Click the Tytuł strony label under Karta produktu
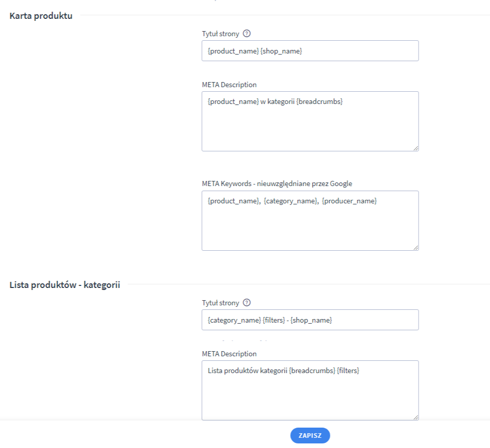 [x=220, y=34]
